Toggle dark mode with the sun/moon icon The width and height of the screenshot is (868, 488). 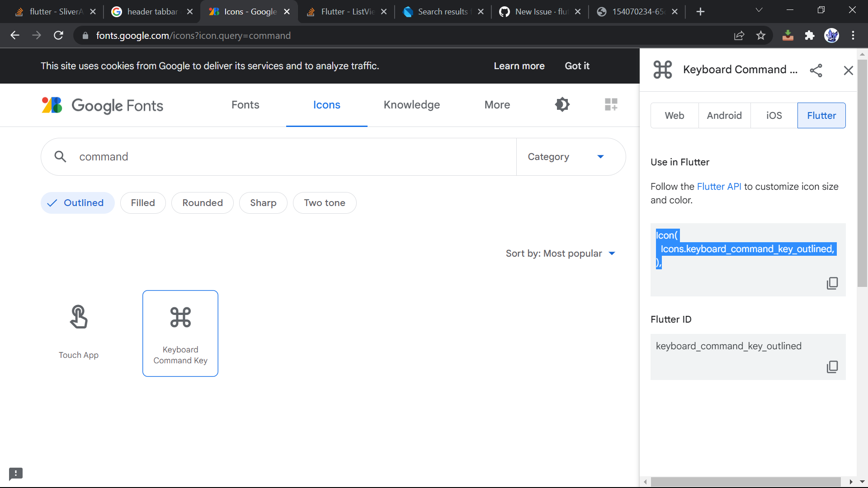(562, 104)
